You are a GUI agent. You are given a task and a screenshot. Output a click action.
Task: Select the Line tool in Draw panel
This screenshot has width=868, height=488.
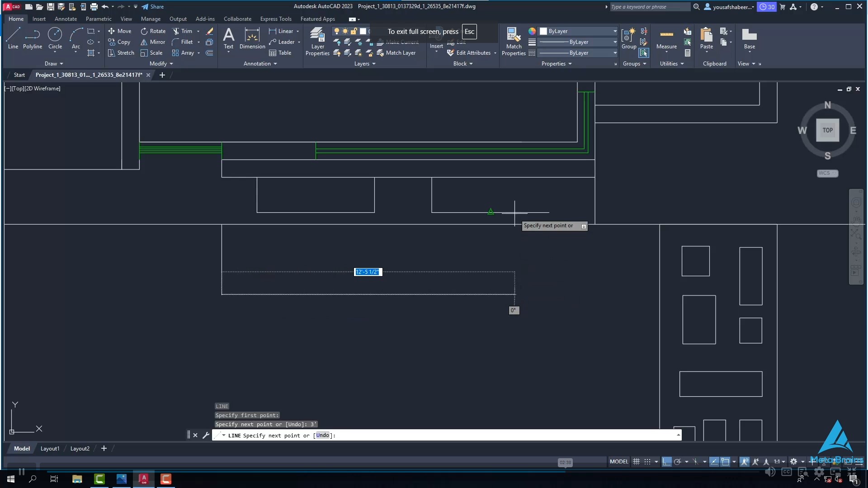point(13,39)
